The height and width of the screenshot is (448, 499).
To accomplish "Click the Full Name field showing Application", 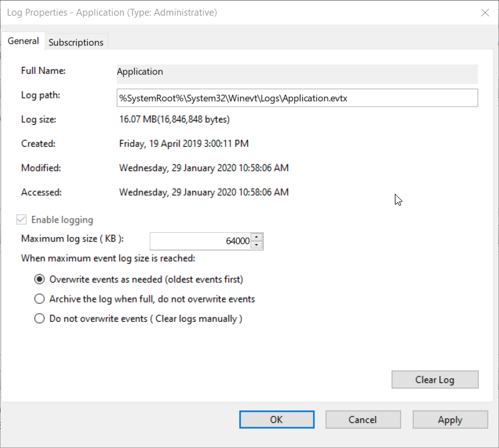I will pos(297,73).
